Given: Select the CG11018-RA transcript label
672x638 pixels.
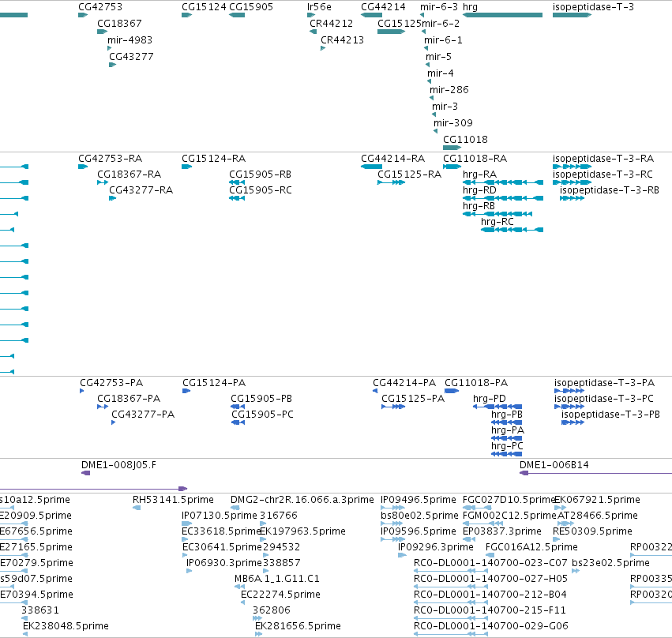Looking at the screenshot, I should (x=475, y=159).
